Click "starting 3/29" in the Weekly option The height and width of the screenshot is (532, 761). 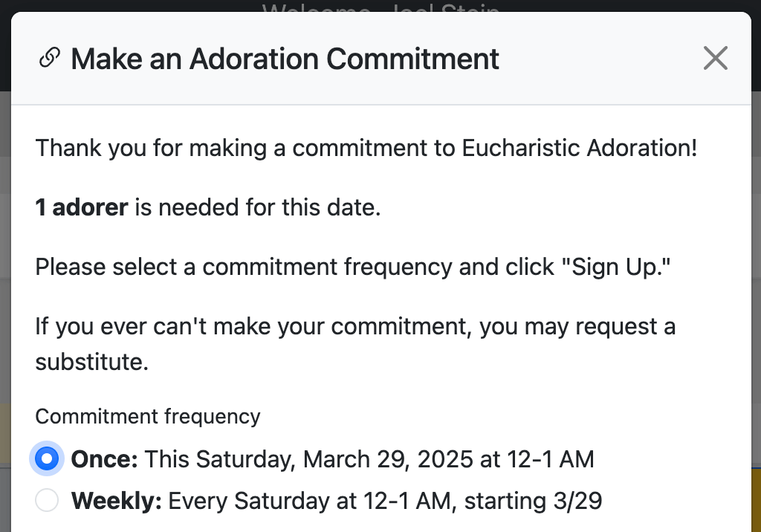pos(534,501)
